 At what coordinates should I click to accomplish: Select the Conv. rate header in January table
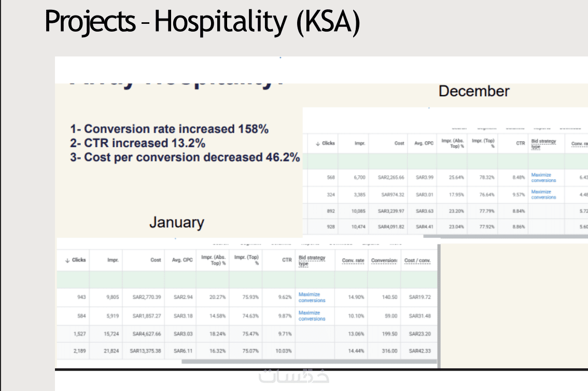(x=353, y=260)
